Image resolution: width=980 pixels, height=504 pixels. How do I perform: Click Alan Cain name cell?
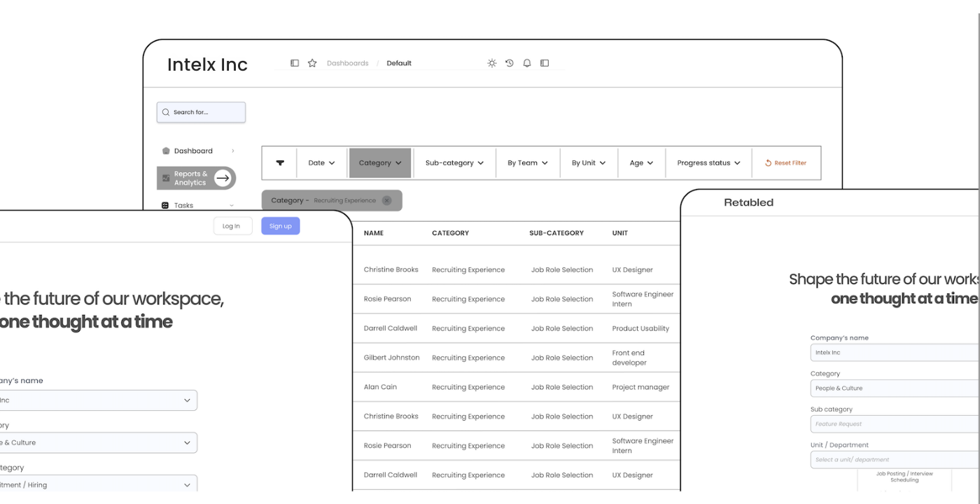381,387
